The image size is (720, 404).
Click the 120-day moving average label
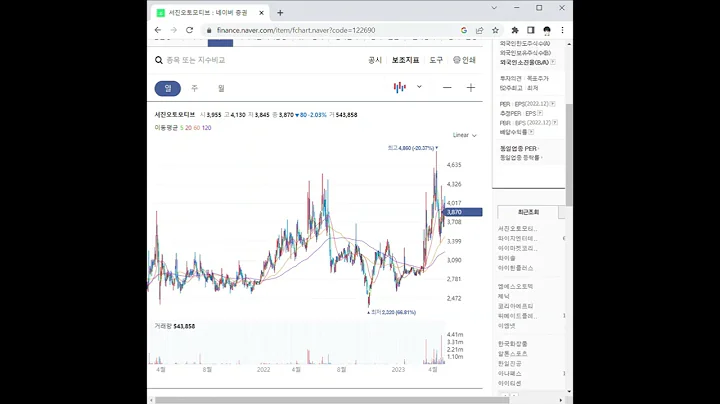207,128
